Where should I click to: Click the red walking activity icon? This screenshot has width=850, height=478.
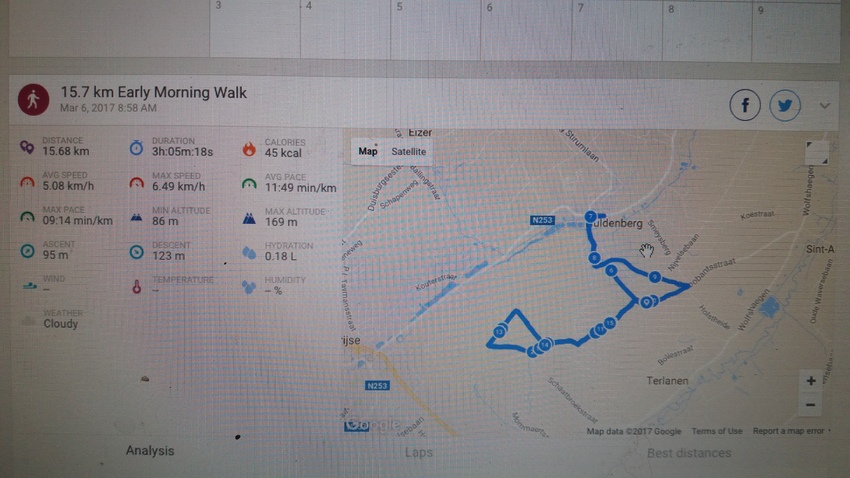tap(33, 100)
